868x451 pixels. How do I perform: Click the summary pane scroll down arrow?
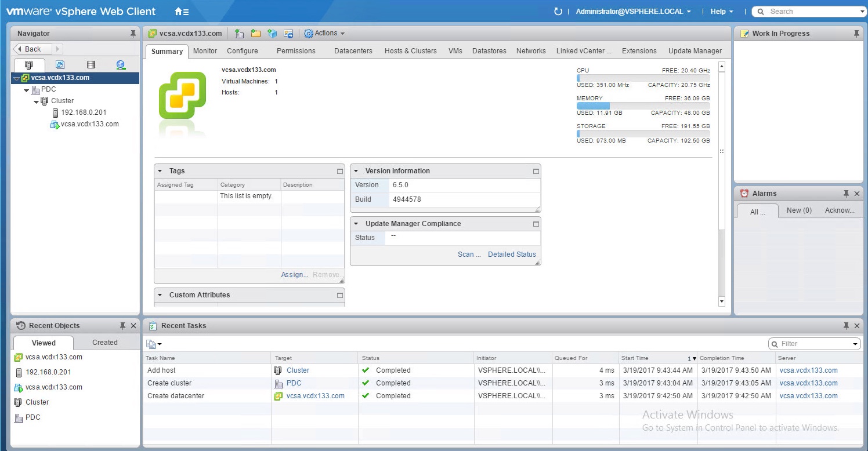coord(722,301)
